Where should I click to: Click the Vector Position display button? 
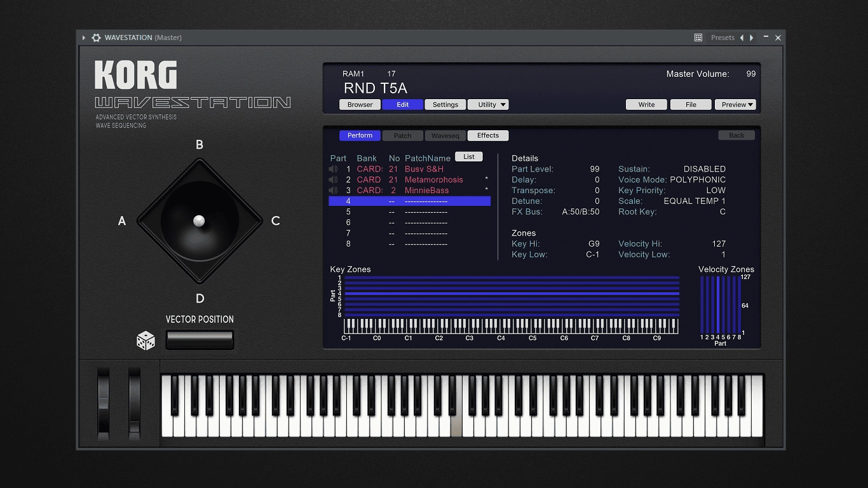click(200, 340)
